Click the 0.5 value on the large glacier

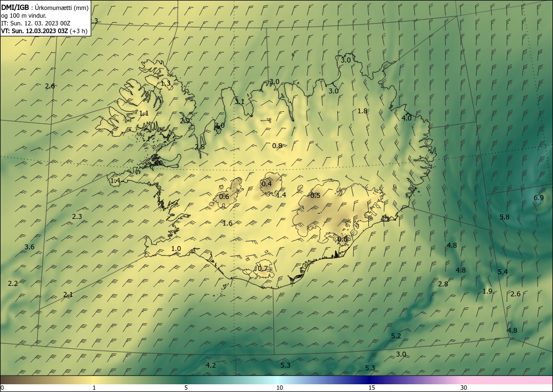315,196
